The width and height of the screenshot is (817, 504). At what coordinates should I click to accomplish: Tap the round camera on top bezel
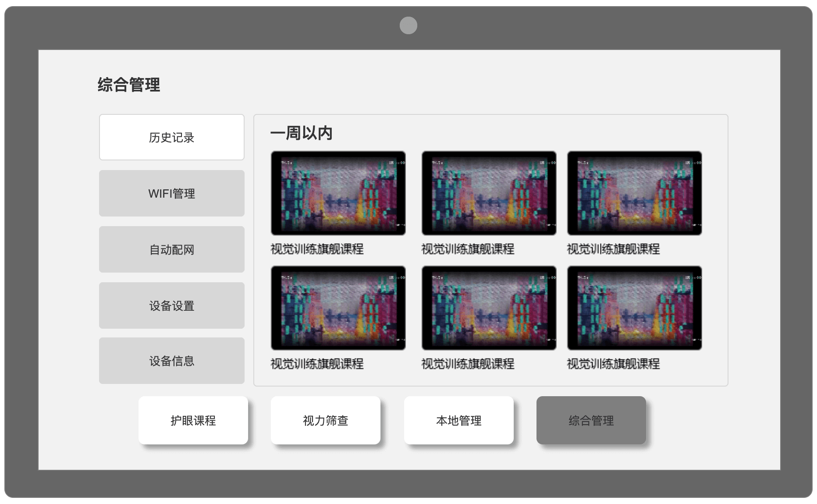tap(408, 25)
